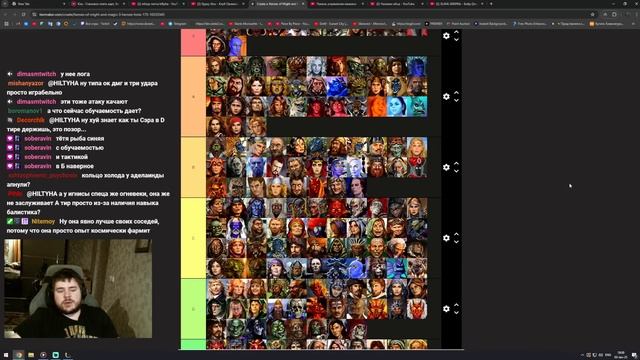Viewport: 640px width, 360px height.
Task: Open settings gear for the light-orange tier row
Action: (446, 167)
